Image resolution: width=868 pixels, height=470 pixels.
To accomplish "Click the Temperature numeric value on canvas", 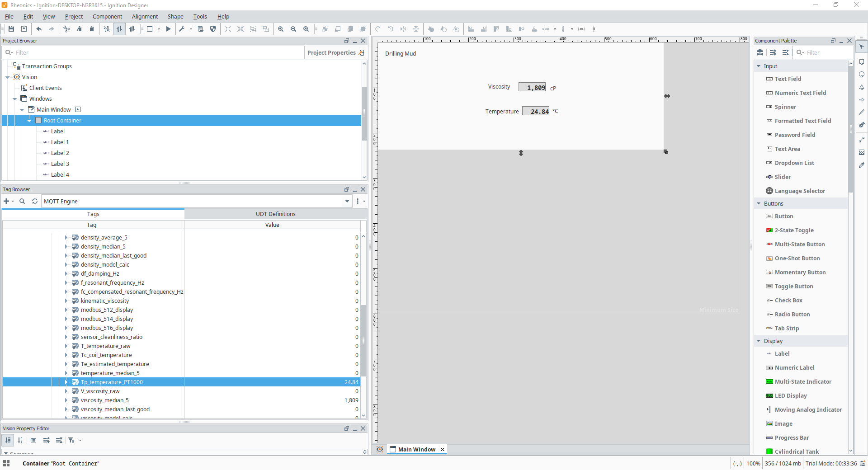I will coord(536,111).
